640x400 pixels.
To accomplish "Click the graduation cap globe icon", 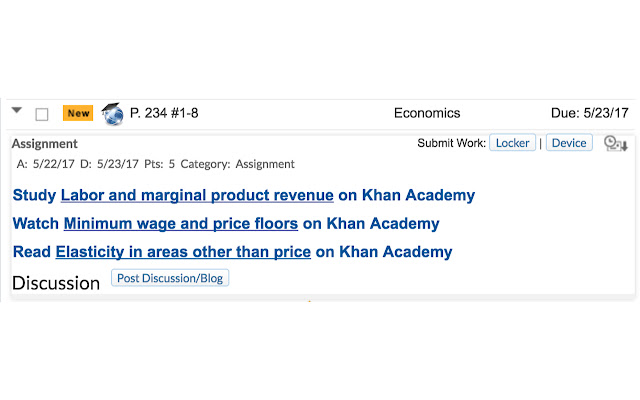I will pyautogui.click(x=113, y=114).
